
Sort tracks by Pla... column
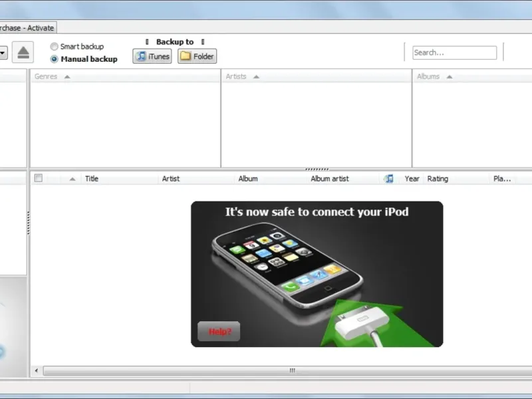[x=502, y=179]
